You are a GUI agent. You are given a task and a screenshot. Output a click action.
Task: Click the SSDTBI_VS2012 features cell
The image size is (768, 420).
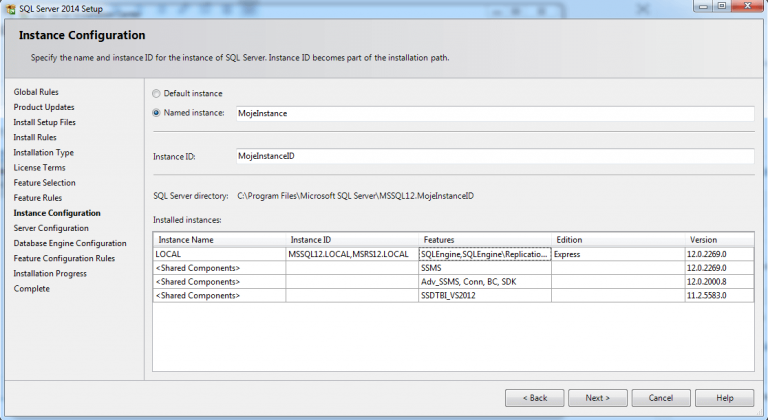(x=485, y=296)
